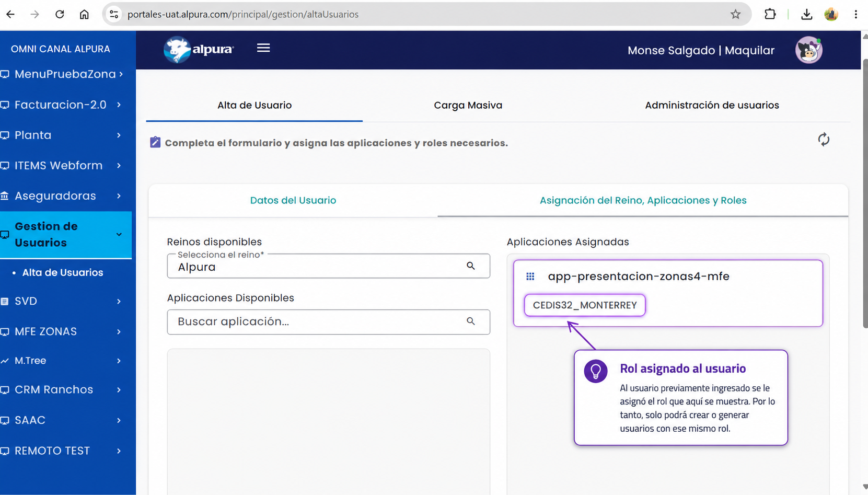Click the Facturacion-2.0 monitor icon
This screenshot has height=495, width=868.
tap(5, 105)
